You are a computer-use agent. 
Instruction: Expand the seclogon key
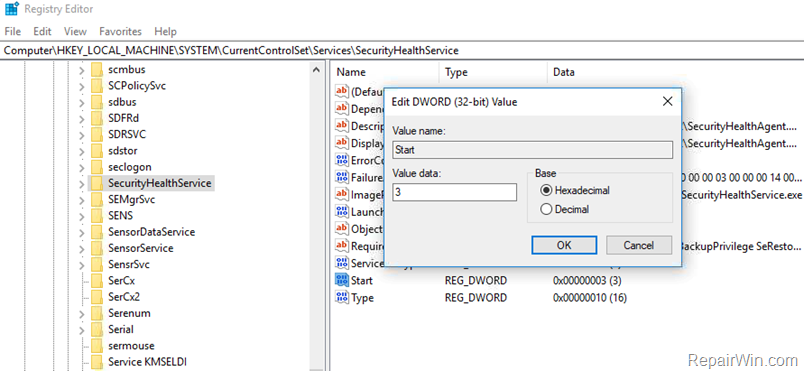82,167
